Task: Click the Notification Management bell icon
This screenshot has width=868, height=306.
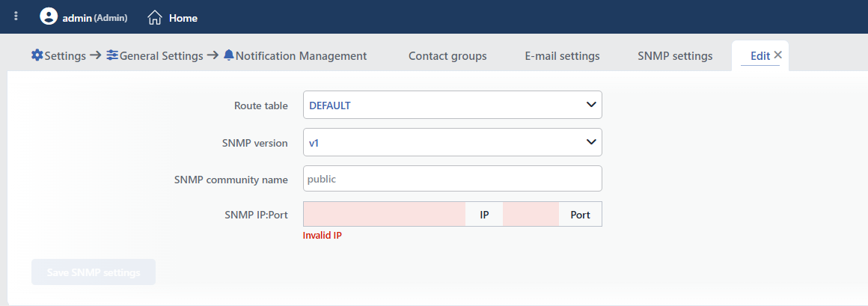Action: click(229, 55)
